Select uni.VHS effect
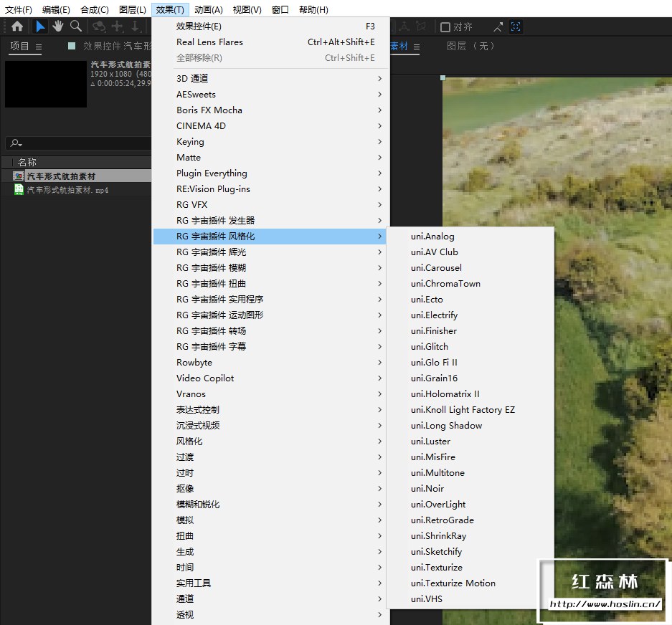 427,599
